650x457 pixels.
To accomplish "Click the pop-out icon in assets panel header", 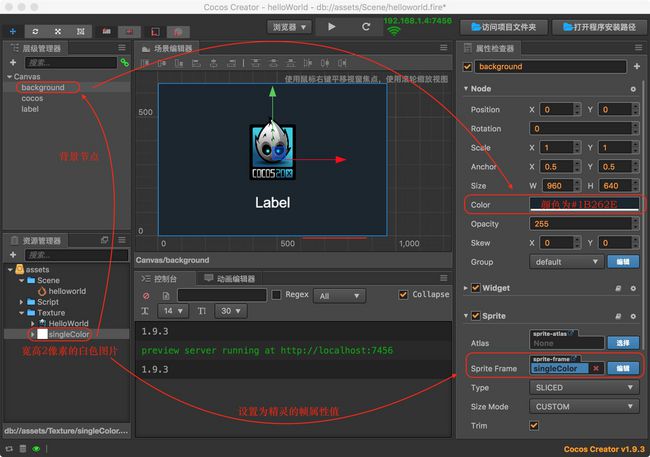I will click(104, 240).
